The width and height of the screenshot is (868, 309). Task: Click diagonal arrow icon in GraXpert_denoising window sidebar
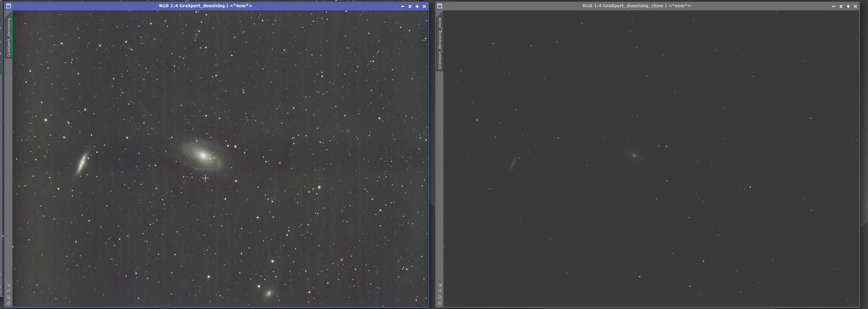click(9, 285)
